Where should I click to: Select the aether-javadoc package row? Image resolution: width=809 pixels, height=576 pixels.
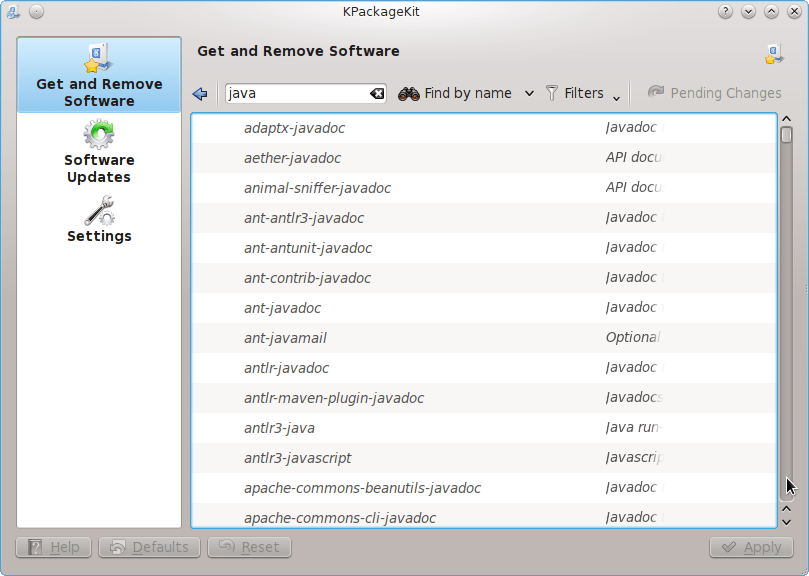(484, 158)
